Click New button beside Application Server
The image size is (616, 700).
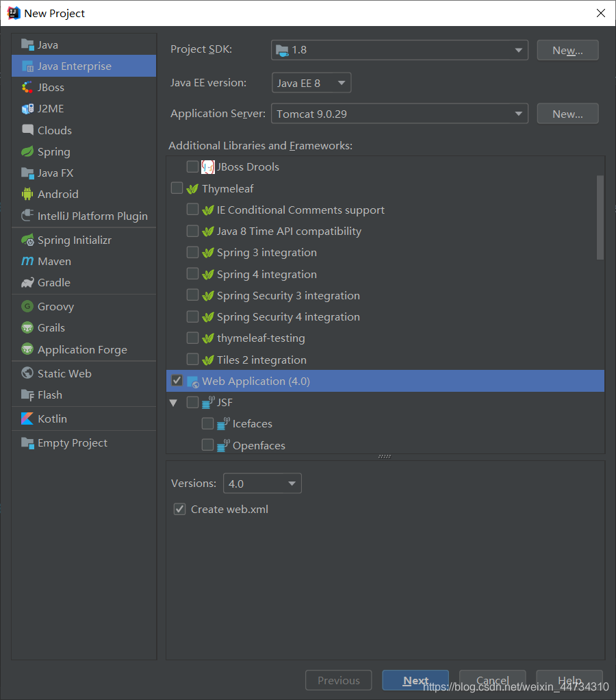(567, 114)
